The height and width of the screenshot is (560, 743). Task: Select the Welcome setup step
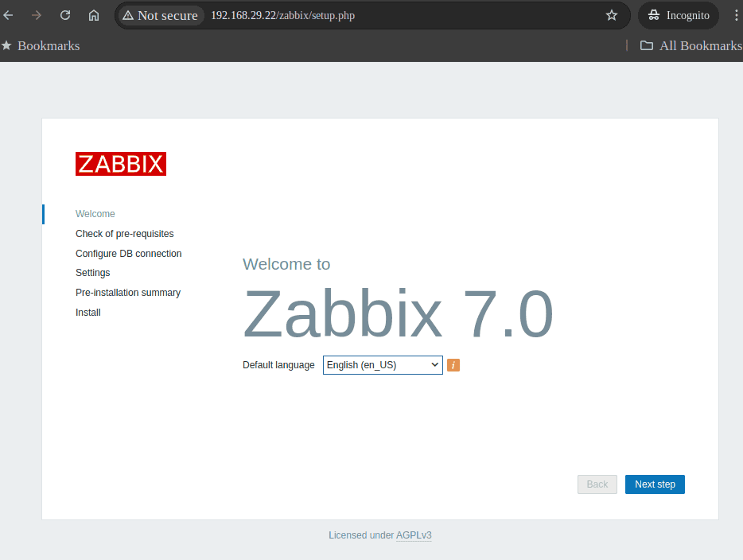click(95, 214)
